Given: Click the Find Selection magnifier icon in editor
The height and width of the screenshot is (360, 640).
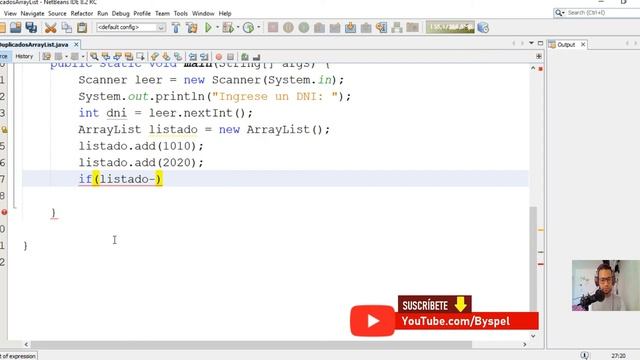Looking at the screenshot, I should pyautogui.click(x=94, y=56).
